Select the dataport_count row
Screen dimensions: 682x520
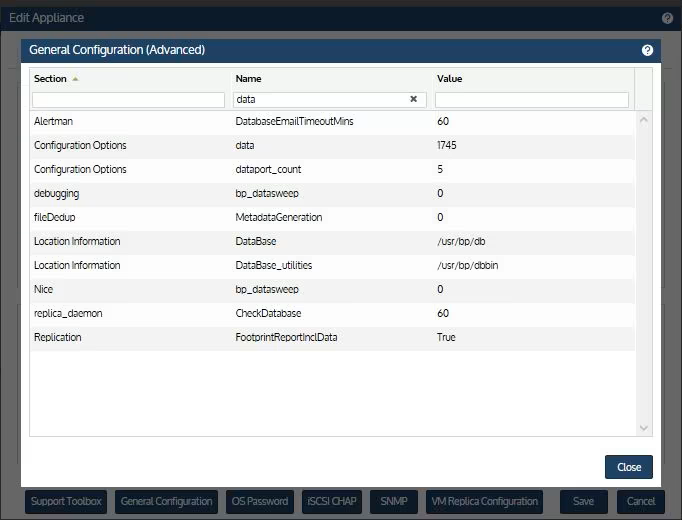pos(268,169)
